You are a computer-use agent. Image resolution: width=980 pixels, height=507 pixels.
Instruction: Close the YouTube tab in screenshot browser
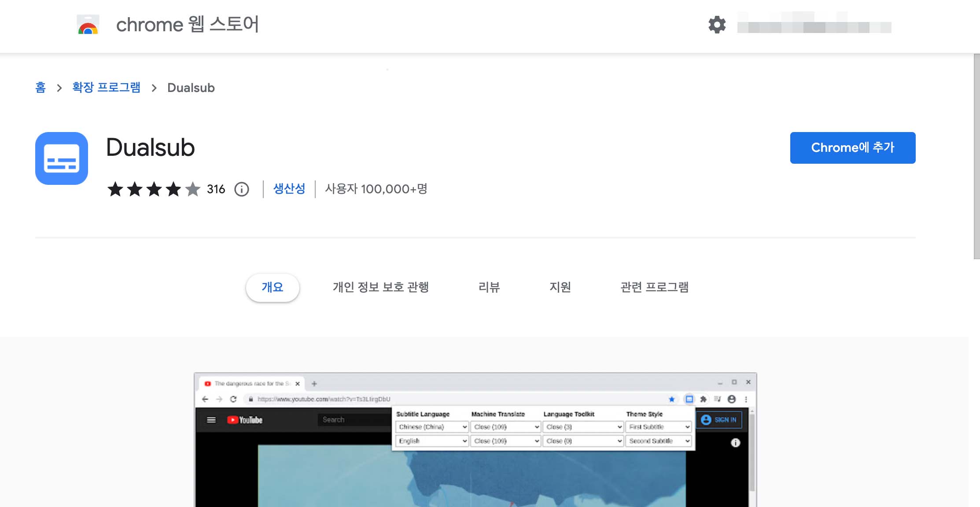click(298, 384)
